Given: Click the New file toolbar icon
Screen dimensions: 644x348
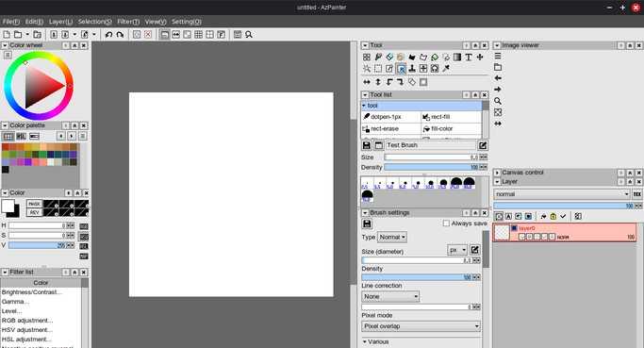Looking at the screenshot, I should [x=7, y=35].
